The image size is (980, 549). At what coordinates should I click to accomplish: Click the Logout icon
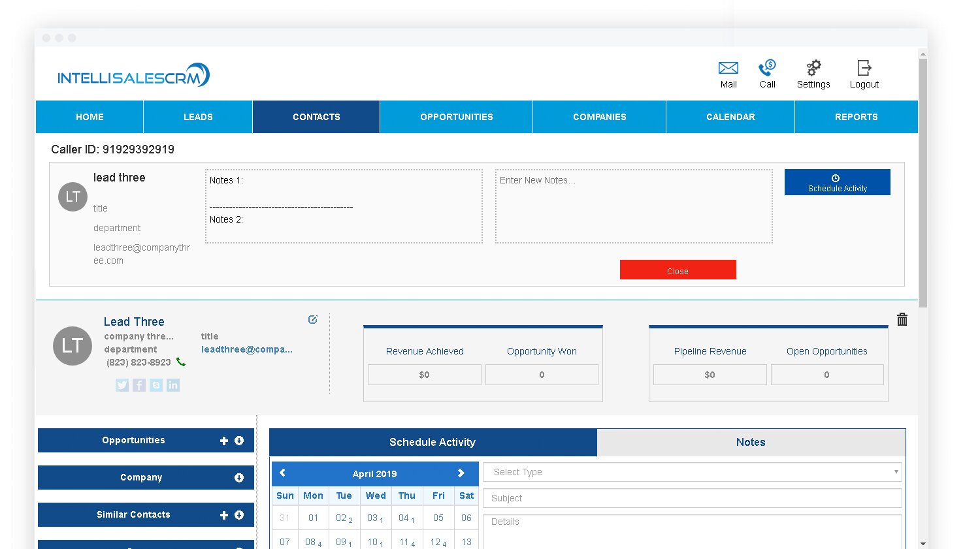[864, 69]
